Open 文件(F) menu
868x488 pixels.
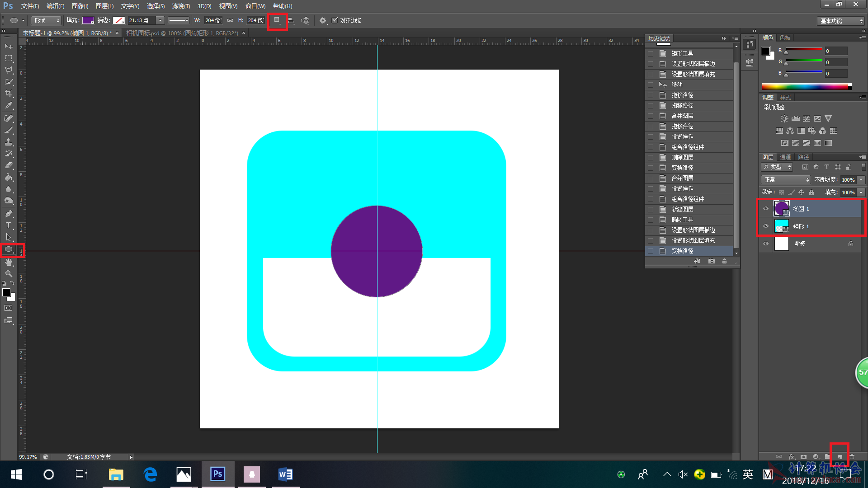click(30, 6)
